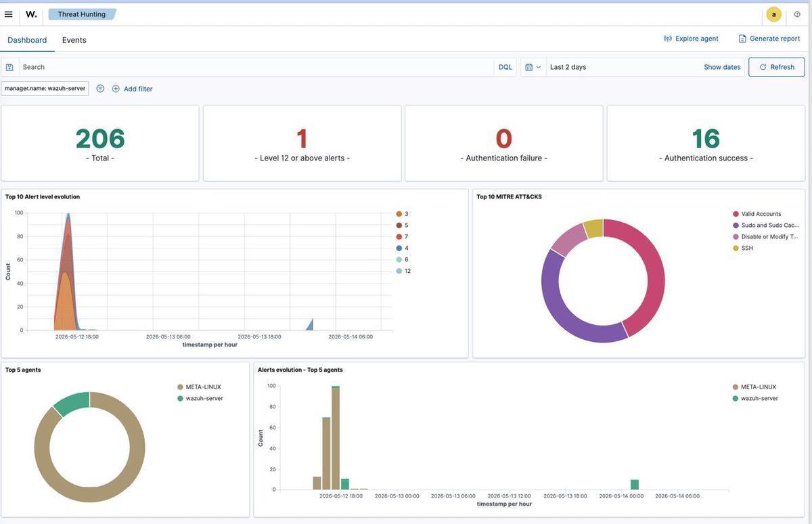Click the Valid Accounts pink donut segment
The image size is (812, 524).
pos(655,271)
